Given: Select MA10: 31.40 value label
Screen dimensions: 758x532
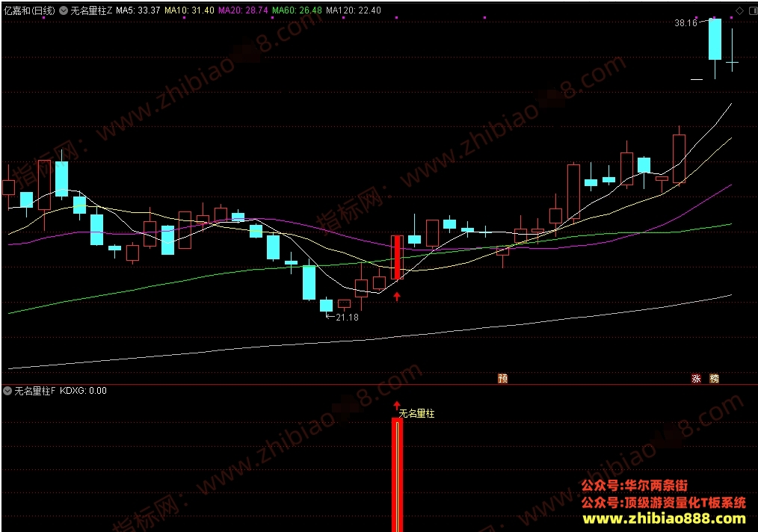Looking at the screenshot, I should click(x=189, y=10).
